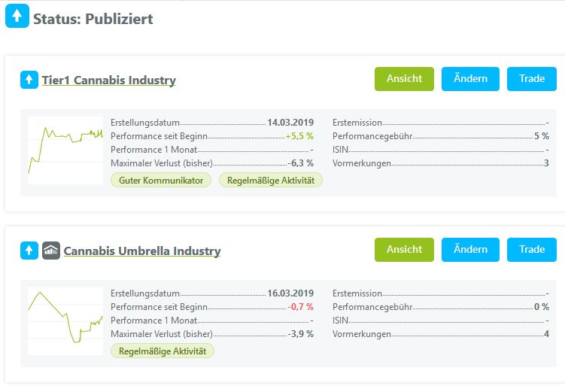
Task: Click the blue arrow icon beside Status: Publiziert
Action: [x=17, y=17]
